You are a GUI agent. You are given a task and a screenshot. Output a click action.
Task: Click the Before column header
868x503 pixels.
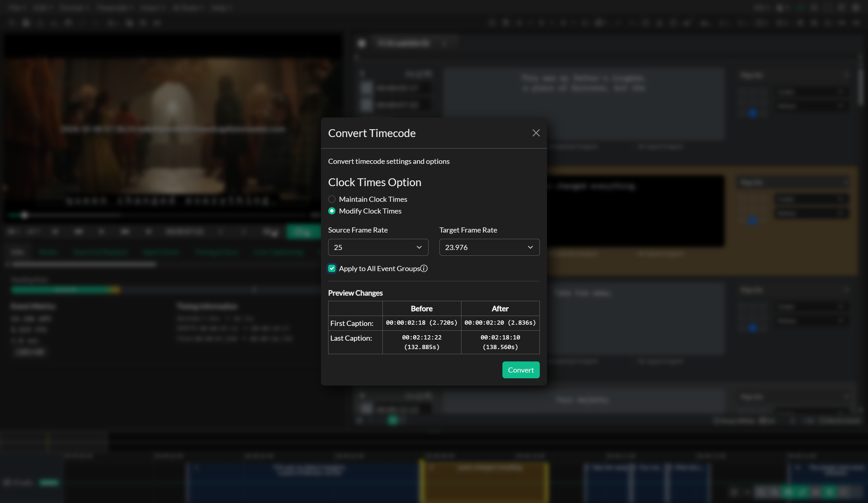point(422,308)
